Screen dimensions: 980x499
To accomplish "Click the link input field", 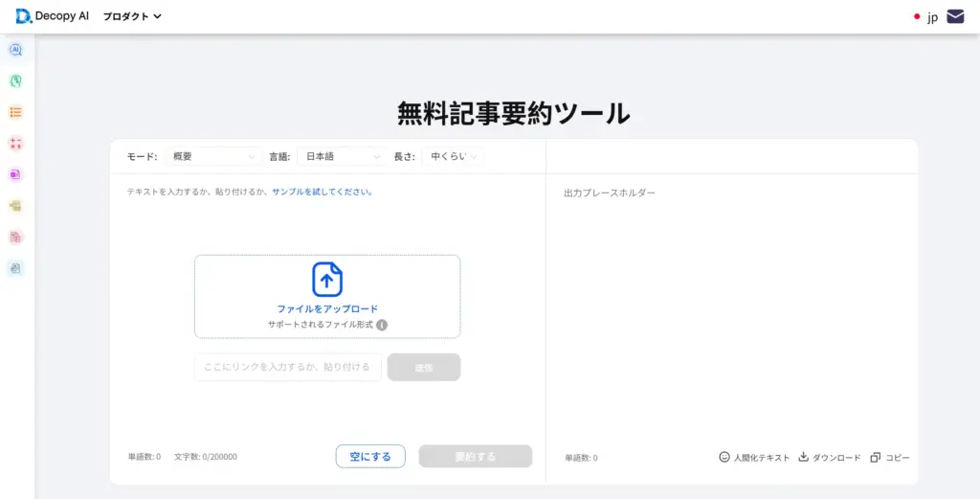I will 287,367.
